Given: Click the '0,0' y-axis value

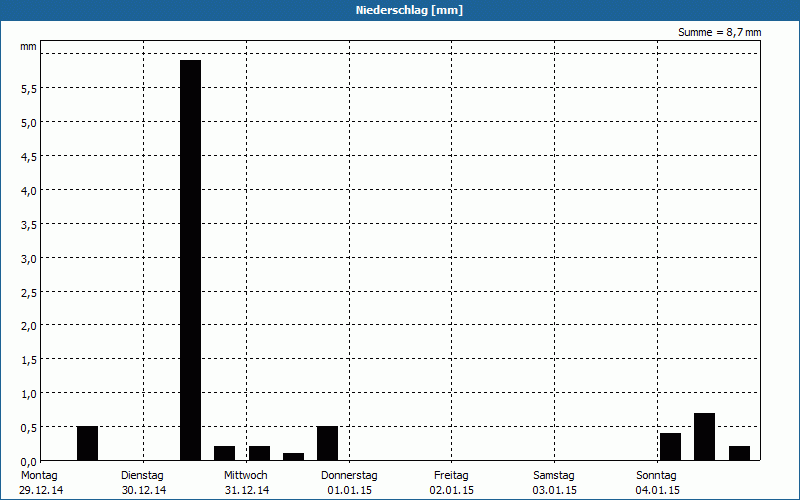Looking at the screenshot, I should click(x=28, y=461).
